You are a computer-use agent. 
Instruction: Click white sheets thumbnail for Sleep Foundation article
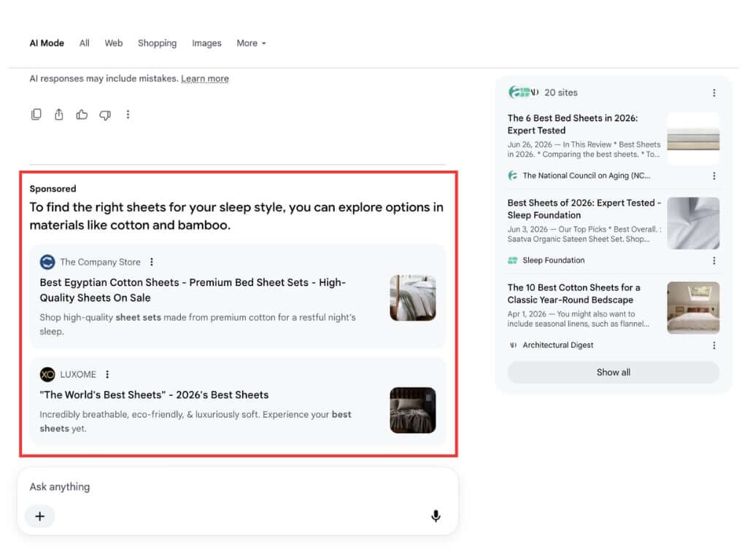click(693, 223)
